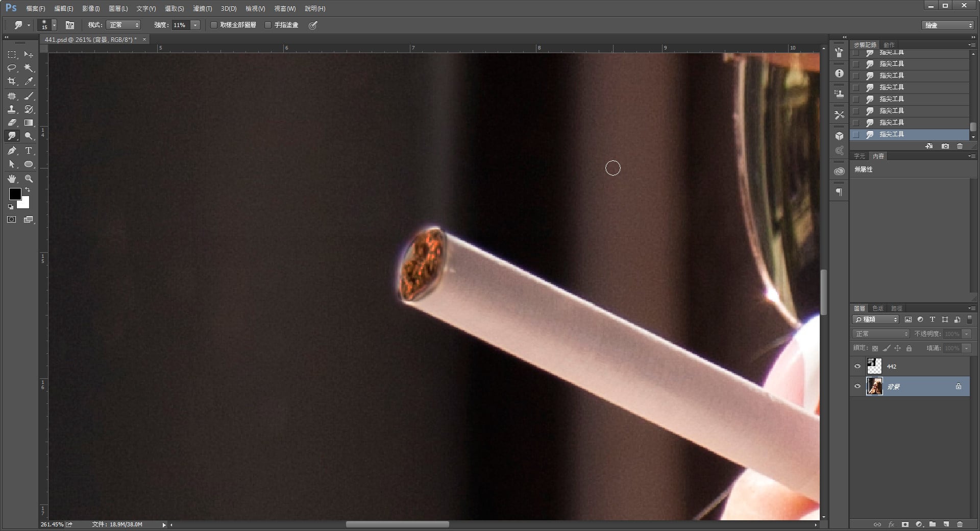Enable 取樣全部圖層 checkbox
Screen dimensions: 980x531
coord(214,25)
